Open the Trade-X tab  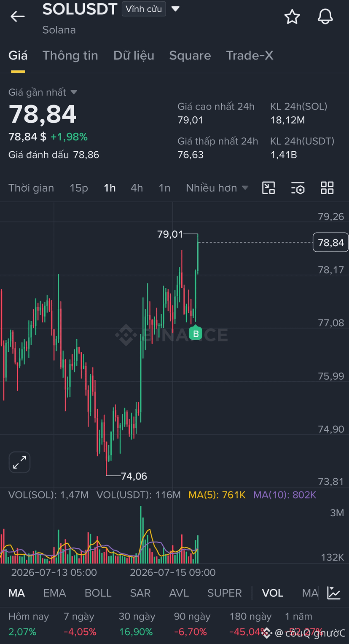click(250, 56)
